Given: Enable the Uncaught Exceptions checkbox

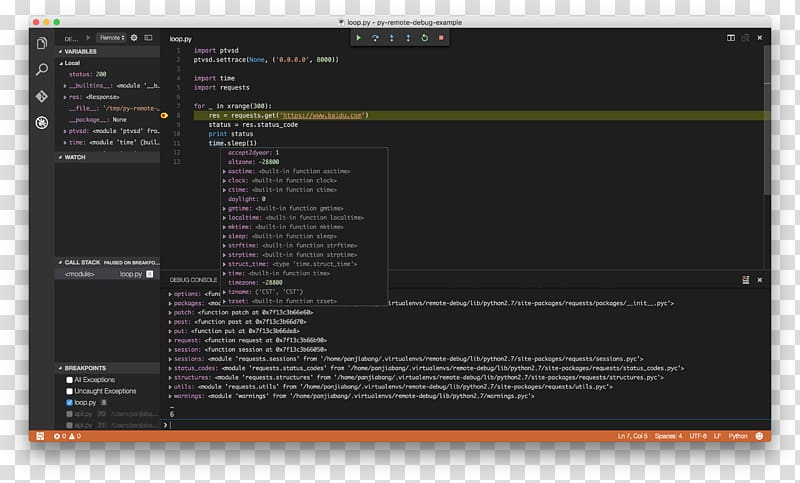Looking at the screenshot, I should click(x=70, y=391).
